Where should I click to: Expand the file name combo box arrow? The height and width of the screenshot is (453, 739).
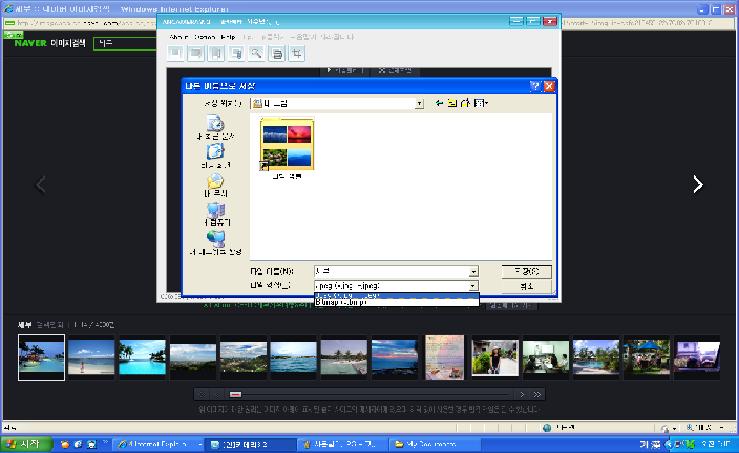point(473,271)
